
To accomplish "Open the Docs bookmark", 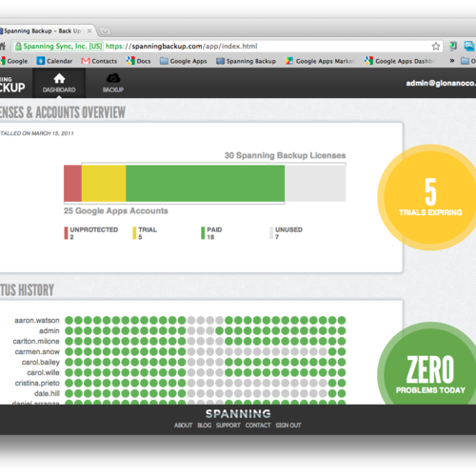I will pyautogui.click(x=139, y=61).
